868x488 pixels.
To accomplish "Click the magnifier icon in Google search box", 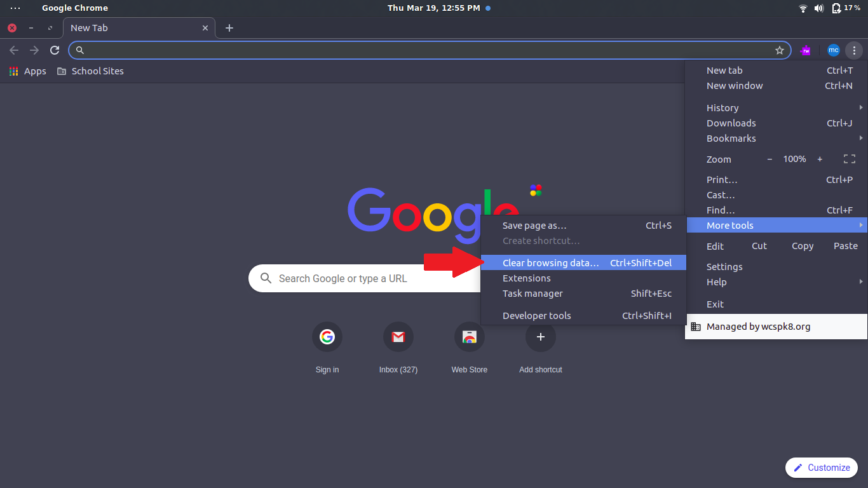I will point(266,278).
